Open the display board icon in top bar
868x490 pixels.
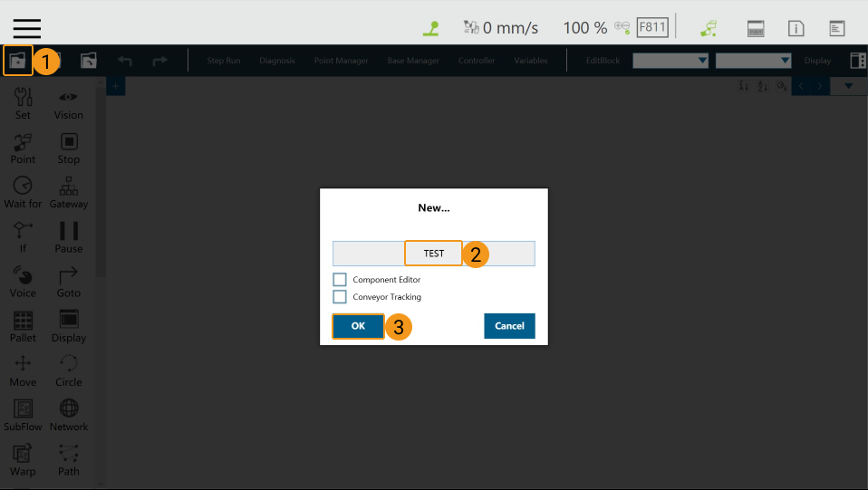click(755, 28)
